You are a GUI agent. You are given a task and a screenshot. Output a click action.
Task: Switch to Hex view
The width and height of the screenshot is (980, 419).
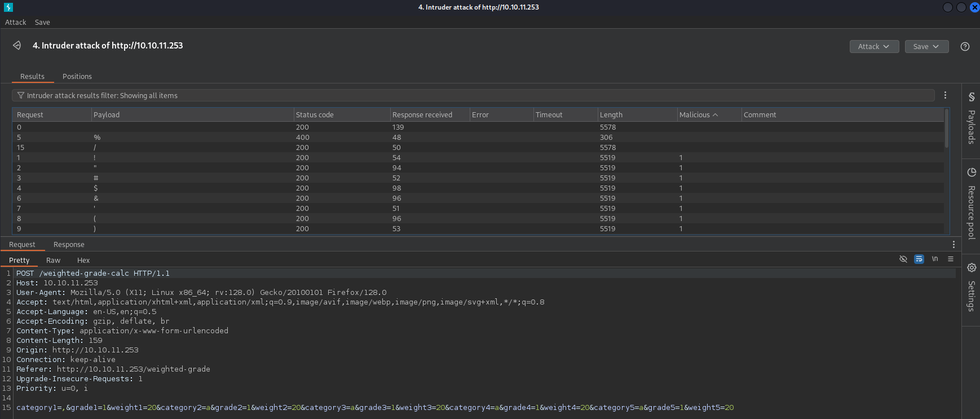point(83,260)
